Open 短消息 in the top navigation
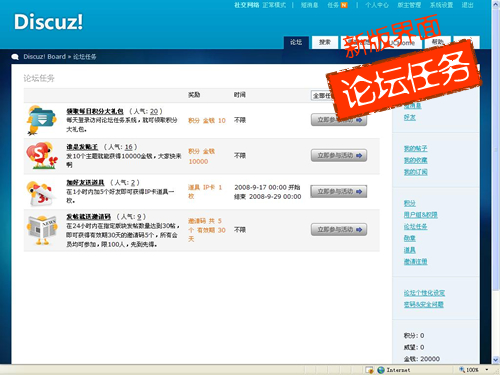The width and height of the screenshot is (500, 375). point(309,5)
